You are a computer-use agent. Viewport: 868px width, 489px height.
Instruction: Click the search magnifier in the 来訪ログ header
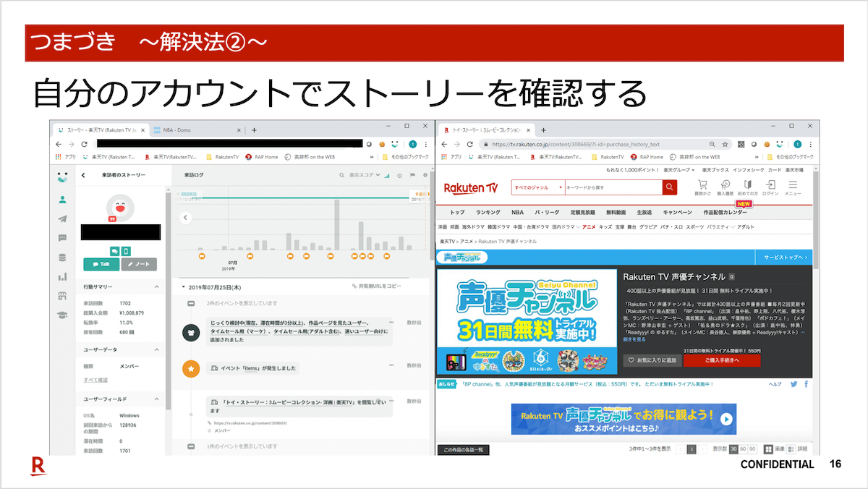[x=343, y=175]
